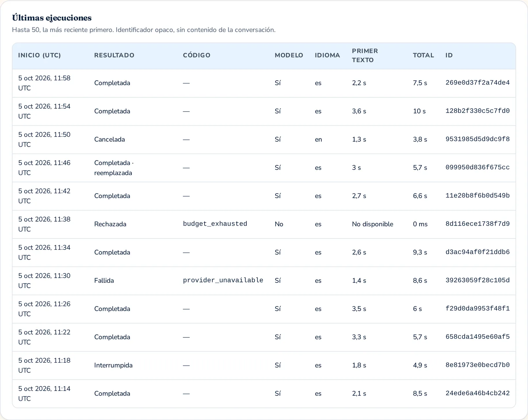Select ID 9531985d5d9dc9f8

478,139
